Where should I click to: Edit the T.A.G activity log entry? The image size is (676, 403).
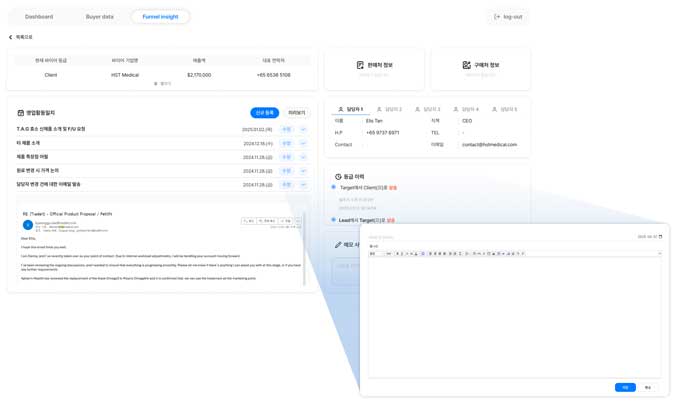287,129
